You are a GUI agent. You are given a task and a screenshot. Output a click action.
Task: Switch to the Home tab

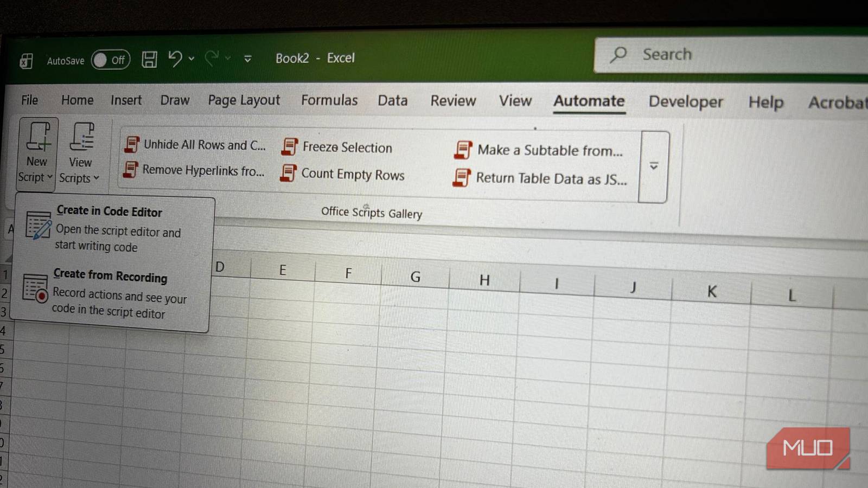pyautogui.click(x=77, y=100)
